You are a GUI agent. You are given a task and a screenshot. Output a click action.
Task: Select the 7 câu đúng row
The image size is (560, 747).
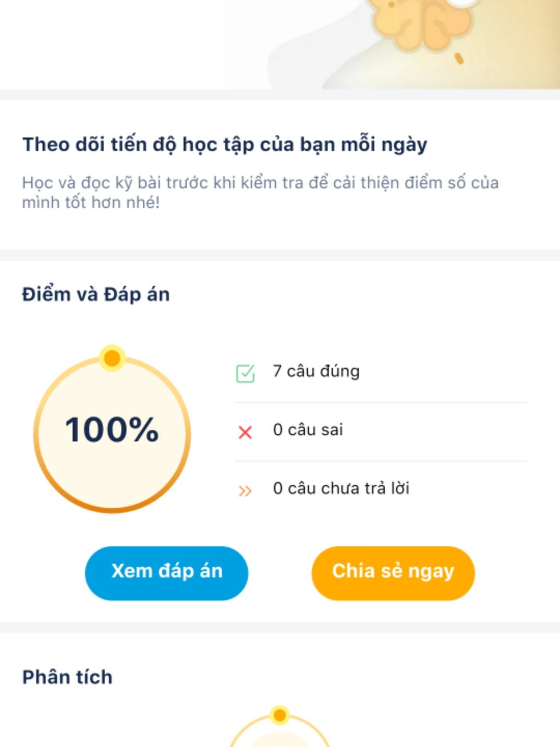[381, 372]
